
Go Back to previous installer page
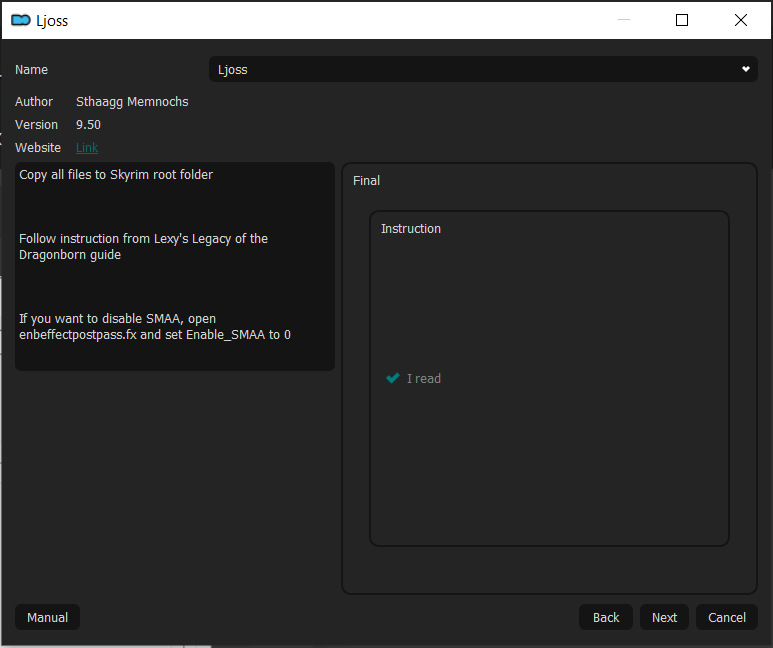click(605, 617)
